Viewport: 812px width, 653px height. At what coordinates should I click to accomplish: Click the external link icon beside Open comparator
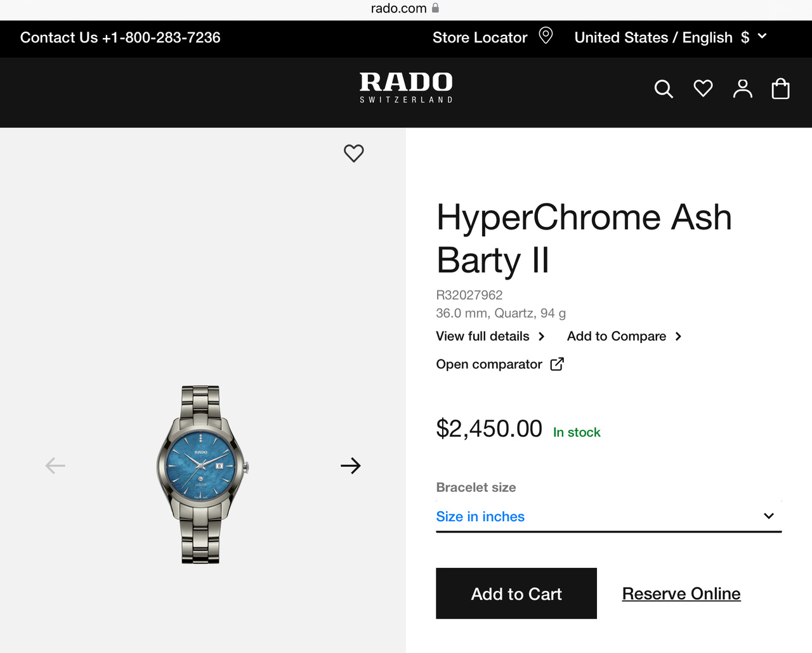[x=557, y=364]
